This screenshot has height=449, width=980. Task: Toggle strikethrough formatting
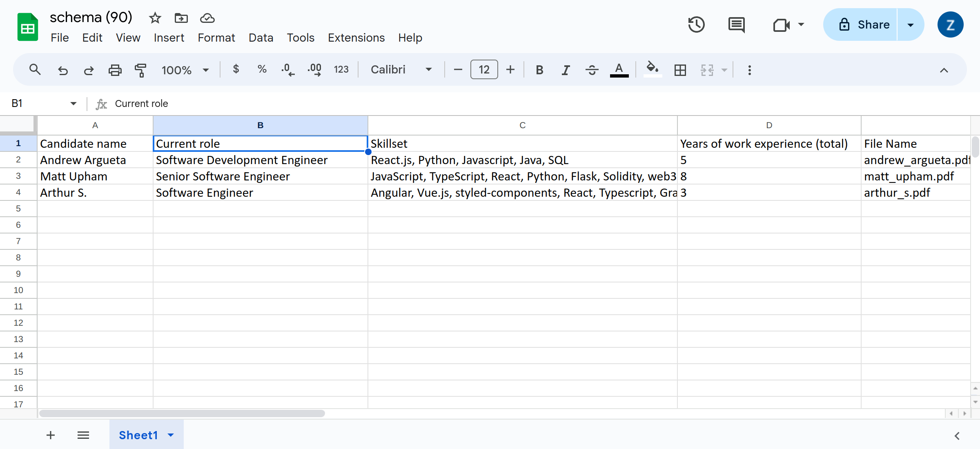592,70
